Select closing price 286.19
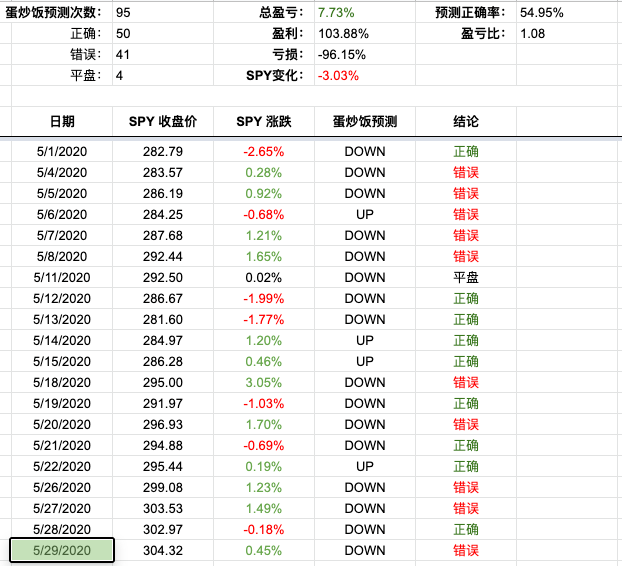Image resolution: width=622 pixels, height=566 pixels. tap(163, 194)
